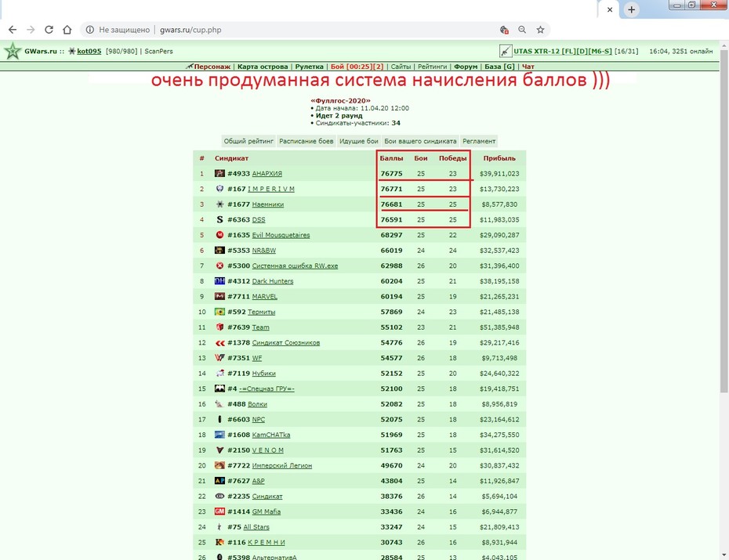Image resolution: width=729 pixels, height=560 pixels.
Task: Open the К Р Е М Н И syndicate link
Action: (x=266, y=542)
